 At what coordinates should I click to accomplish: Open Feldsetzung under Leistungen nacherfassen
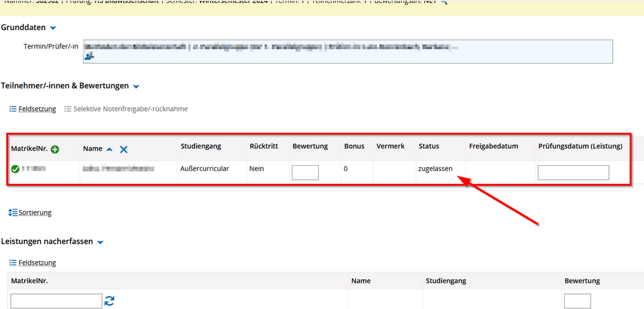click(37, 263)
